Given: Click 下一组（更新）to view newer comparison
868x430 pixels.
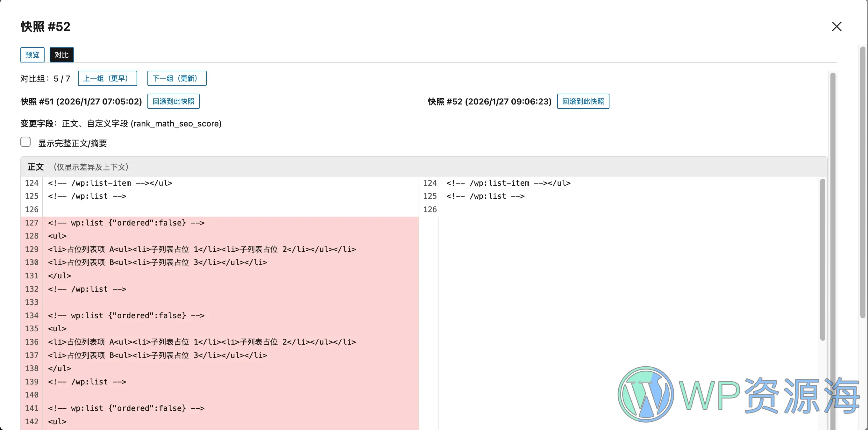Looking at the screenshot, I should tap(177, 78).
